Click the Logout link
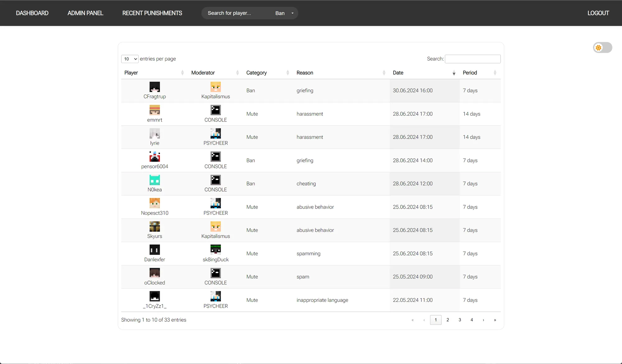The width and height of the screenshot is (622, 364). pyautogui.click(x=598, y=13)
